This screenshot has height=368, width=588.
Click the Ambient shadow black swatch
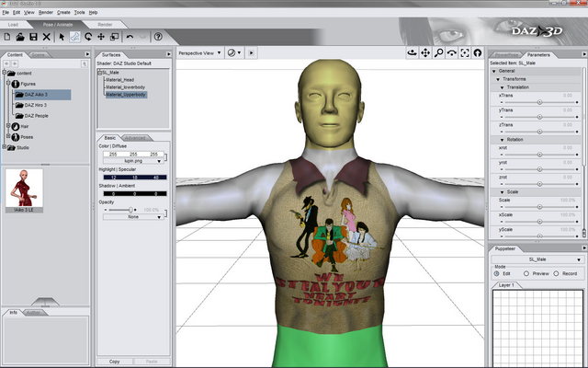[135, 194]
